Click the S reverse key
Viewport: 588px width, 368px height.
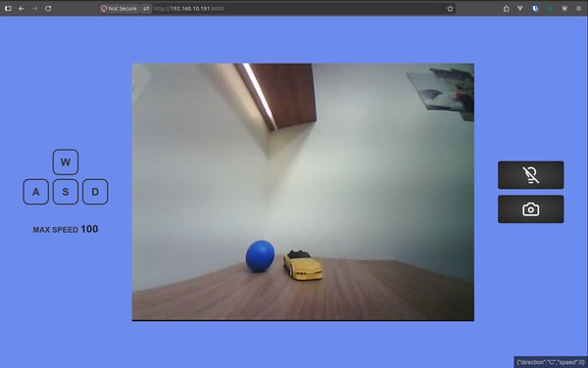[x=66, y=192]
